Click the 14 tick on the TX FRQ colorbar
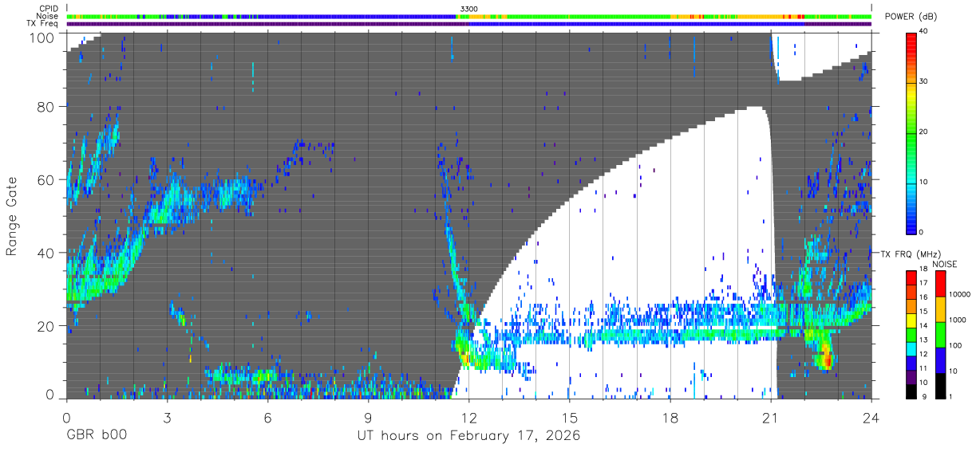 (x=924, y=326)
